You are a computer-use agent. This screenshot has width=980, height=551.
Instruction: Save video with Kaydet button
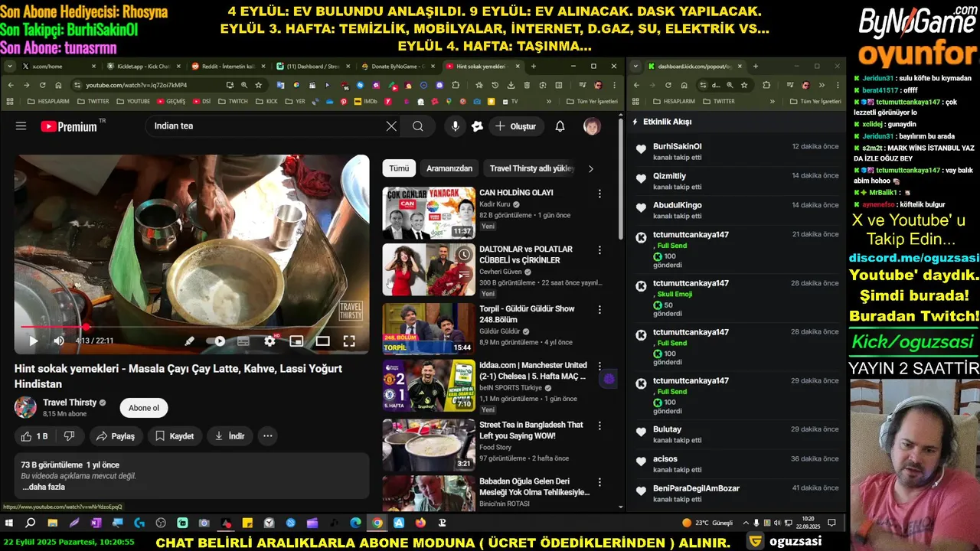174,436
